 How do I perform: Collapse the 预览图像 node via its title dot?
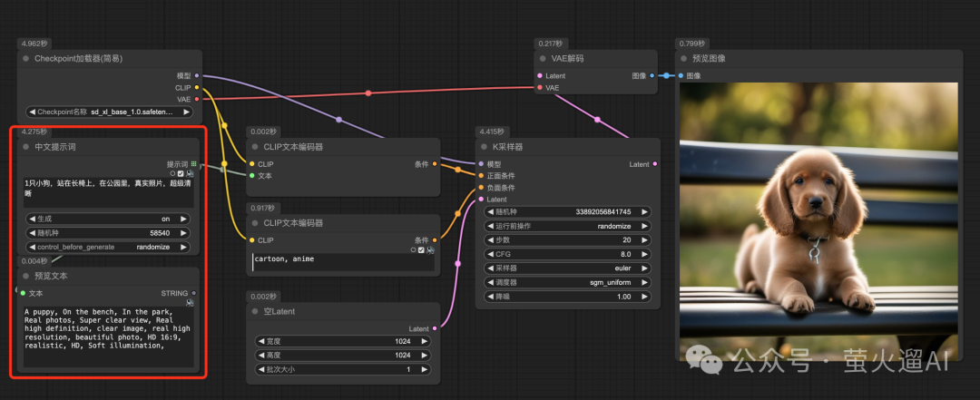tap(684, 58)
